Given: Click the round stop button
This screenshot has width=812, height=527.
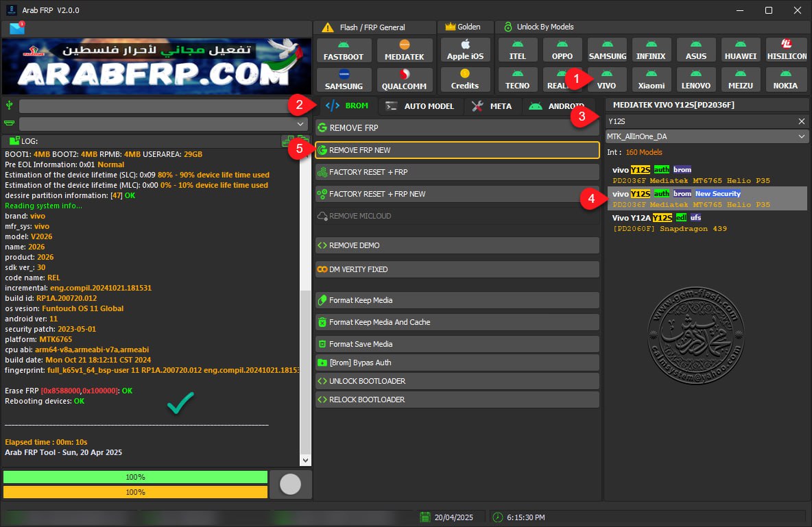Looking at the screenshot, I should pyautogui.click(x=291, y=485).
